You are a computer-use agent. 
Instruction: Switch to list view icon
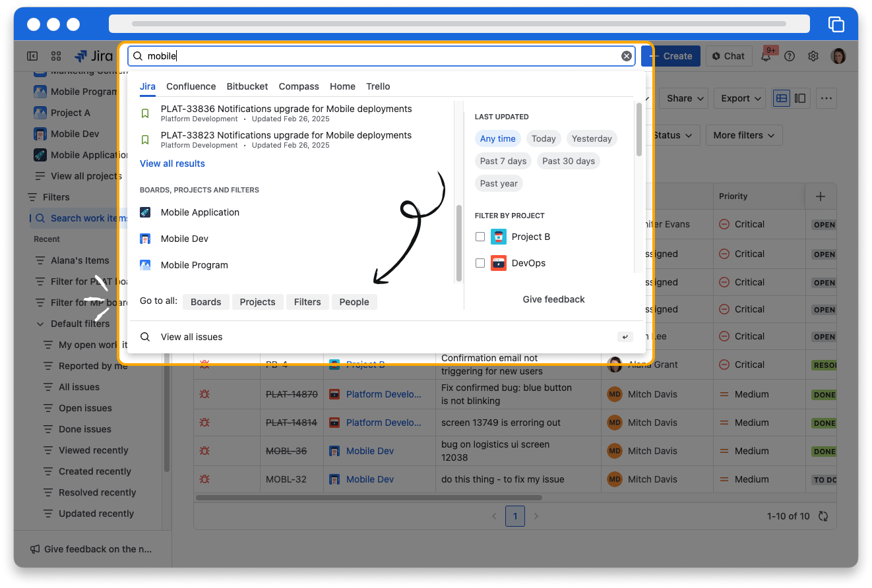pyautogui.click(x=782, y=98)
